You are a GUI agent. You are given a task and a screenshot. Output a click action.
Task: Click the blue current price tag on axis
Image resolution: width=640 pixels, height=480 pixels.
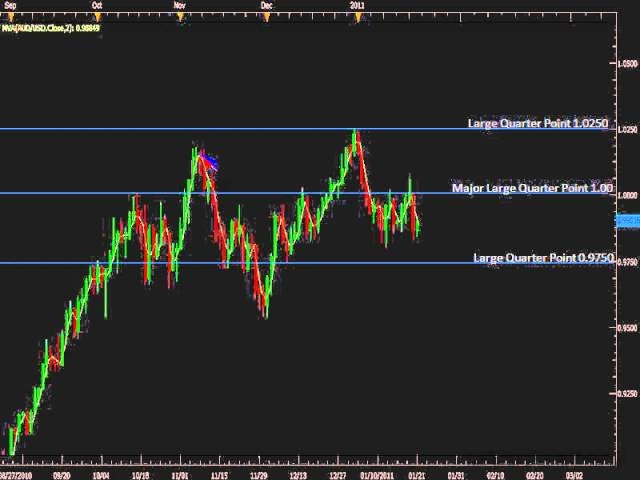627,221
